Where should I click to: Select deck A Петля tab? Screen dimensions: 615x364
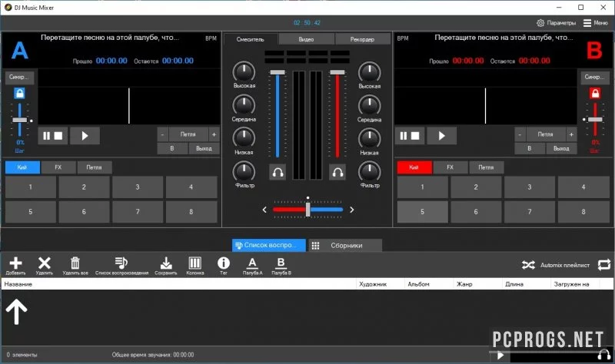tap(94, 167)
